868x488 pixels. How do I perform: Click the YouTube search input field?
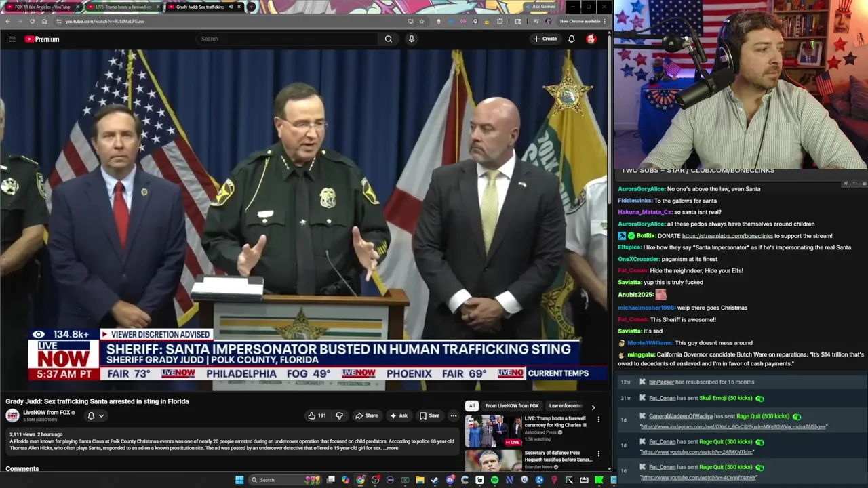click(x=288, y=39)
